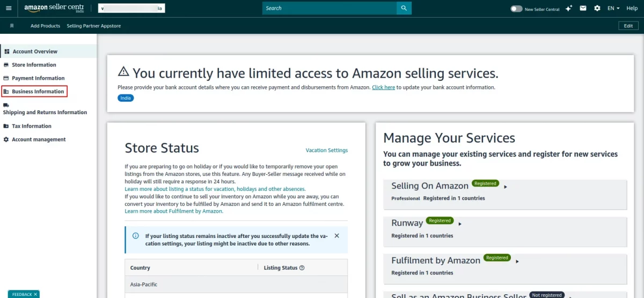644x298 pixels.
Task: Click the Tax Information icon
Action: click(x=6, y=126)
